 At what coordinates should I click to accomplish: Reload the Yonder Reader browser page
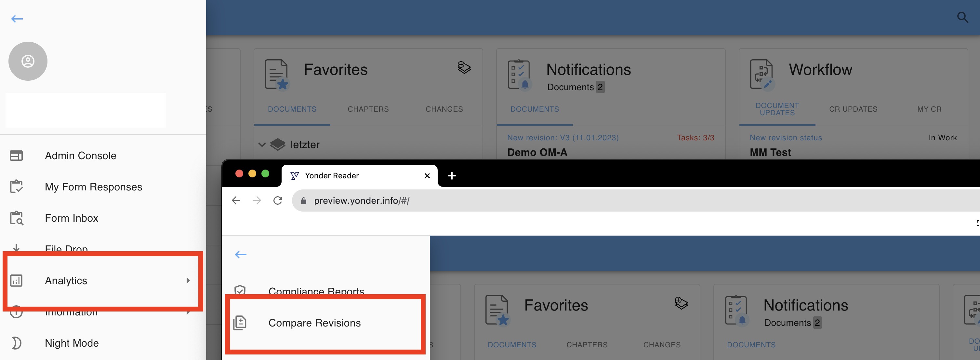click(x=278, y=201)
